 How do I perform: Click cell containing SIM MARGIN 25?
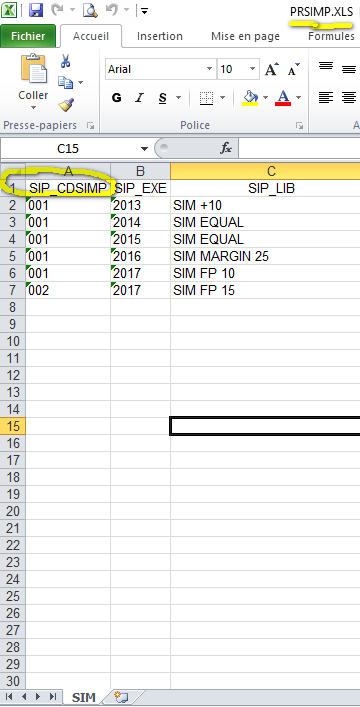pyautogui.click(x=265, y=257)
